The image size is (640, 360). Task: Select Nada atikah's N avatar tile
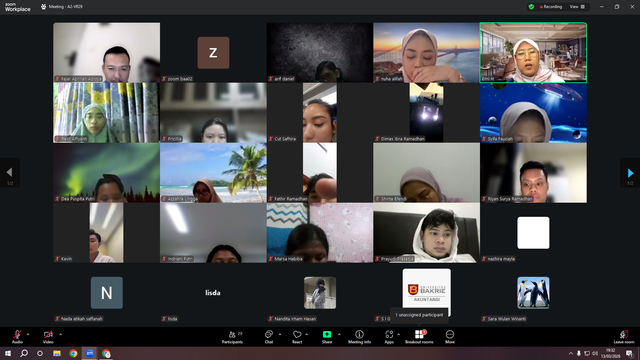(x=107, y=293)
